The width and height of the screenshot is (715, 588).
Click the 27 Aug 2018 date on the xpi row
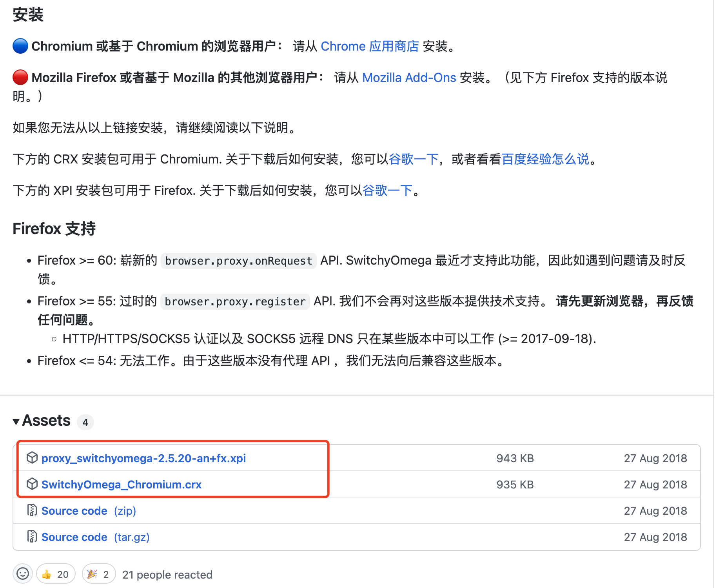click(655, 458)
